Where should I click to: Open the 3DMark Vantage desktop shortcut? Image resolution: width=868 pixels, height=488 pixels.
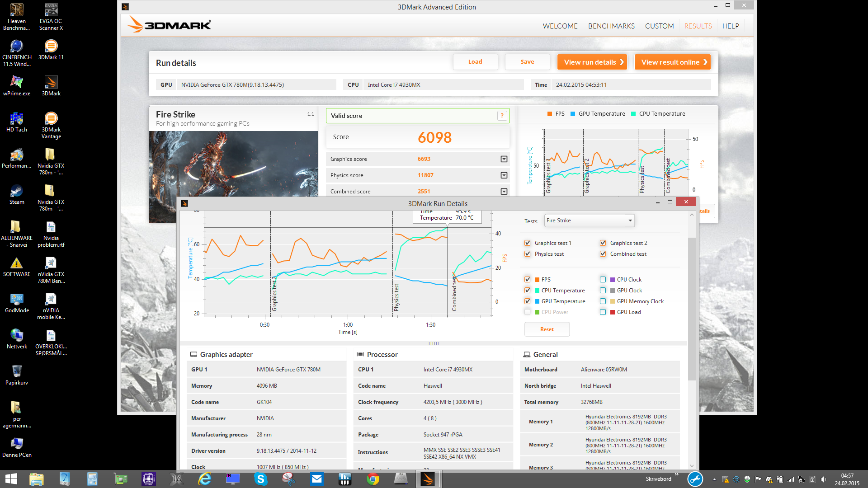point(51,125)
